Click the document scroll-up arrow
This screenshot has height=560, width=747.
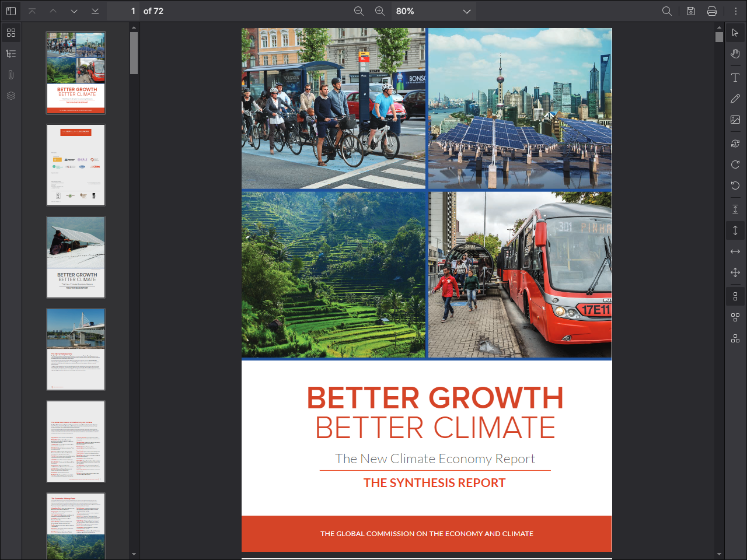[x=719, y=27]
